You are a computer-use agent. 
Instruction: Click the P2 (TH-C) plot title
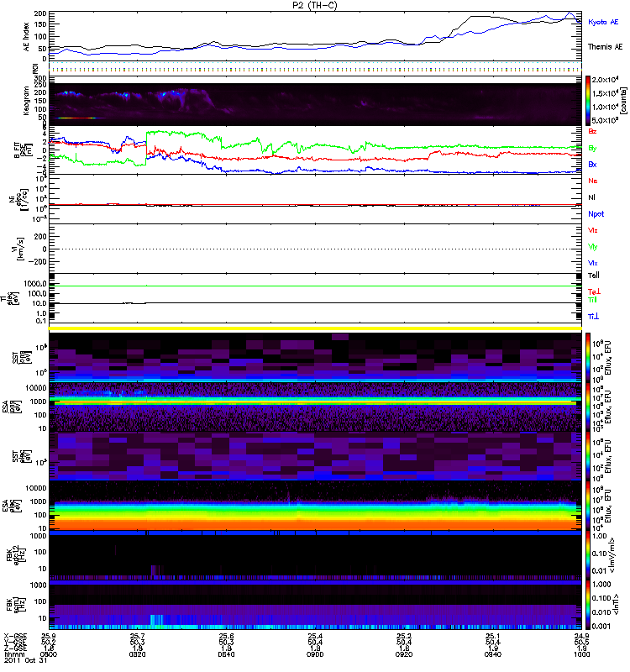click(x=315, y=4)
